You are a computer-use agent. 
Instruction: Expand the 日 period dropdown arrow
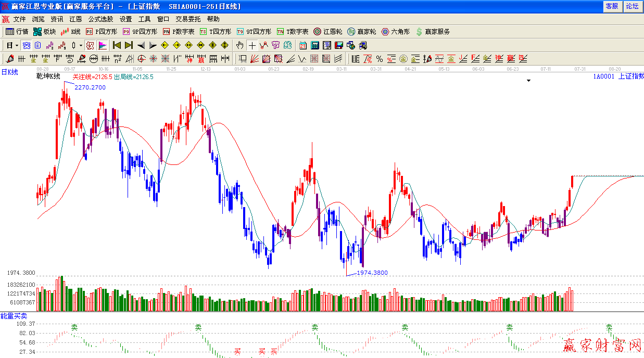tap(17, 45)
